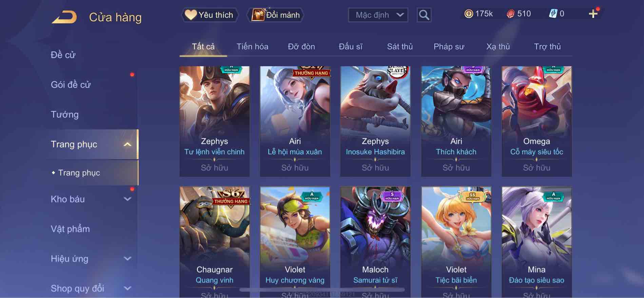The width and height of the screenshot is (644, 298).
Task: Tap the blue voucher ticket icon
Action: coord(553,14)
